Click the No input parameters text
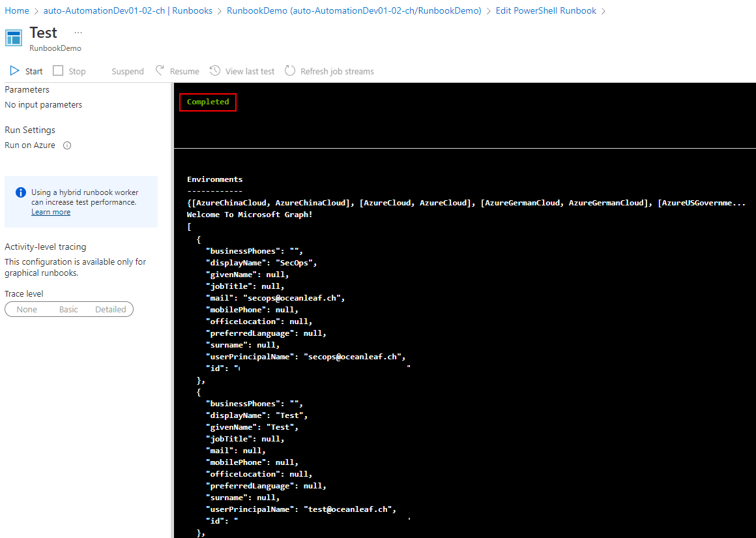The image size is (756, 538). pos(44,105)
